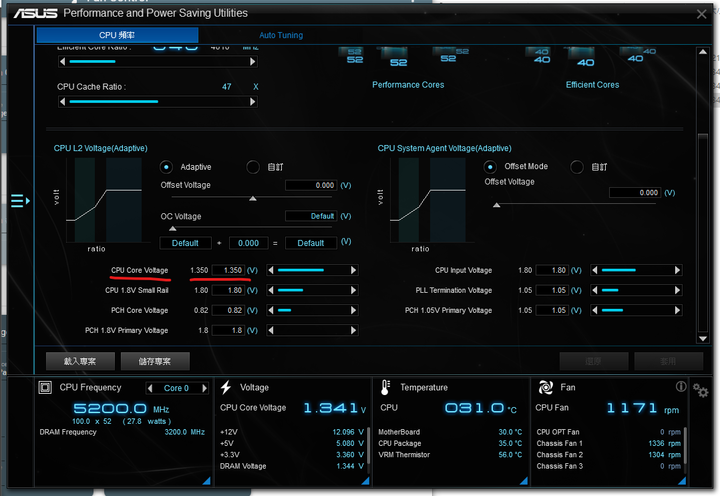This screenshot has width=720, height=496.
Task: Increase PLL Termination Voltage
Action: point(677,290)
